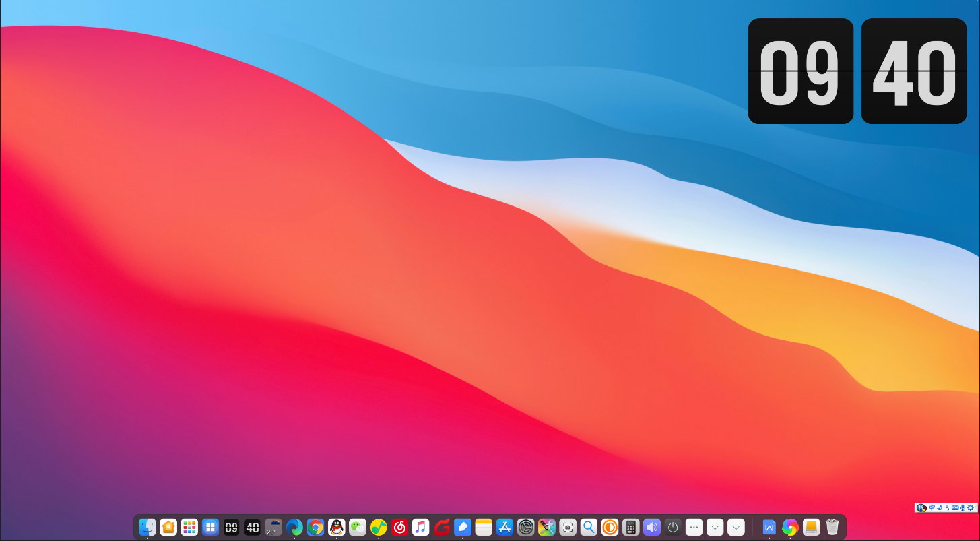Click the small 09 hour tile in dock

(x=231, y=527)
